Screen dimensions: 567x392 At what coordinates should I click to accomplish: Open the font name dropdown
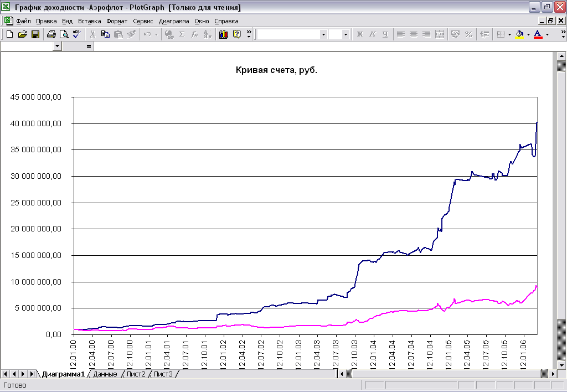[323, 35]
